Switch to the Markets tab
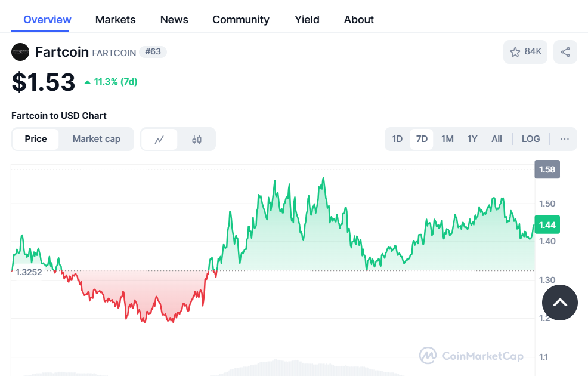This screenshot has height=376, width=588. (x=116, y=20)
